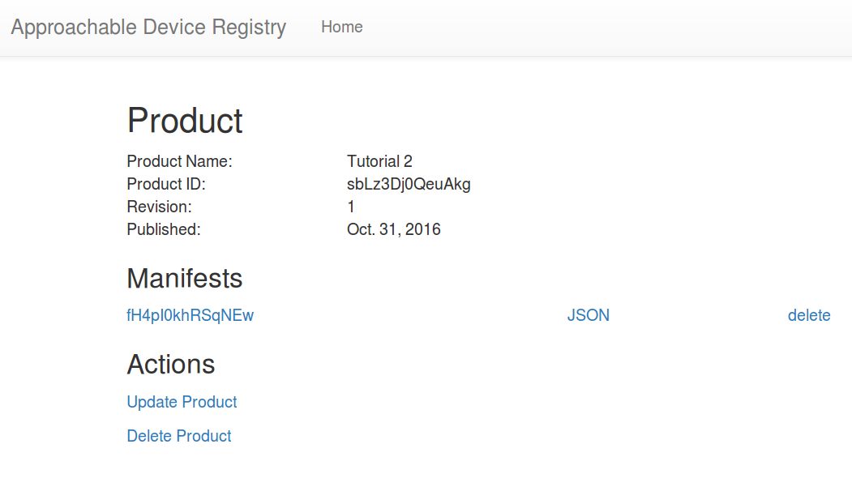Viewport: 852px width, 504px height.
Task: Click the empty navbar area right of Home
Action: coord(608,28)
